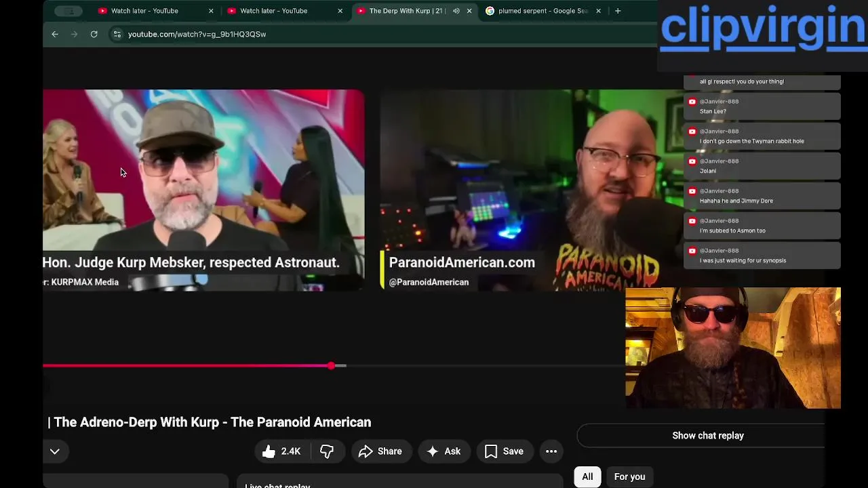This screenshot has width=868, height=488.
Task: Close The Derp With Kurp tab
Action: pyautogui.click(x=469, y=11)
